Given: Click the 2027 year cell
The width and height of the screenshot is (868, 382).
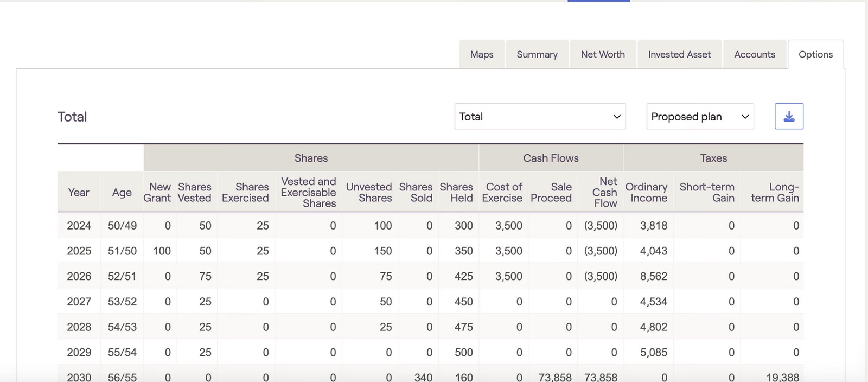Looking at the screenshot, I should tap(79, 302).
